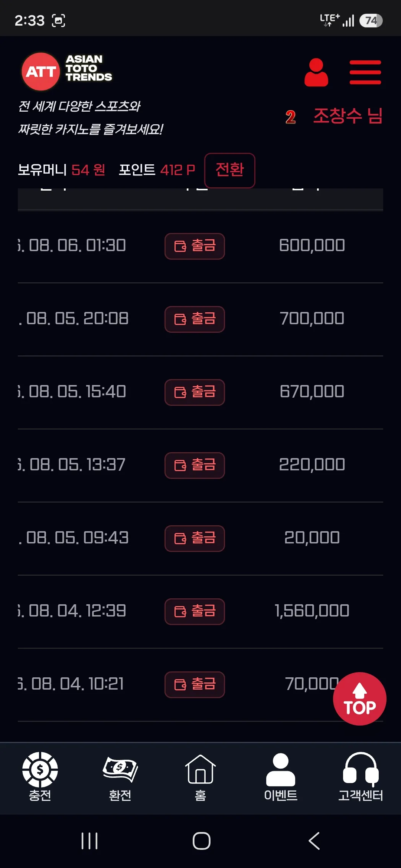Tap the 전환 point conversion button
Screen dimensions: 401x868
pos(230,170)
